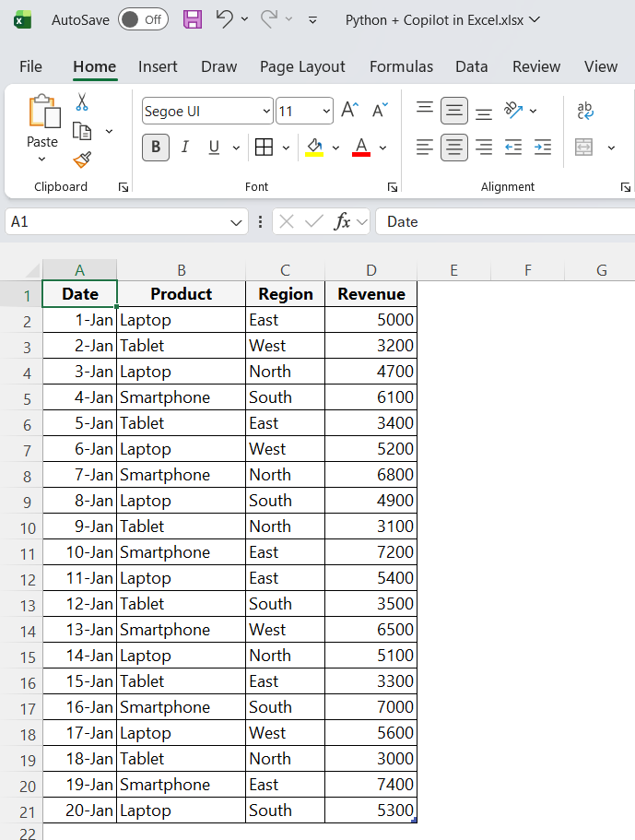Switch to the View tab

[601, 66]
